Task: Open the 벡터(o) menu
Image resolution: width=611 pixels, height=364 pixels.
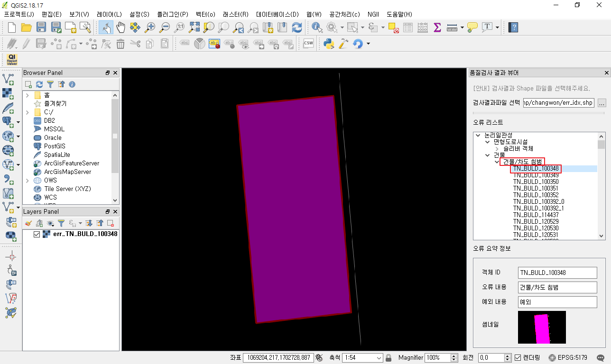Action: (x=205, y=14)
